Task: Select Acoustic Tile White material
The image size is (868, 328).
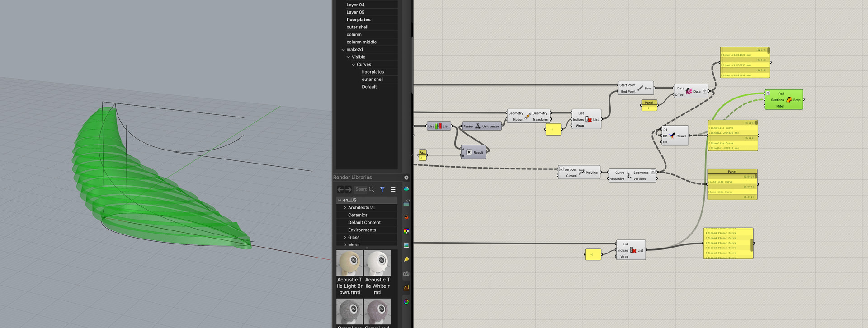Action: point(377,272)
